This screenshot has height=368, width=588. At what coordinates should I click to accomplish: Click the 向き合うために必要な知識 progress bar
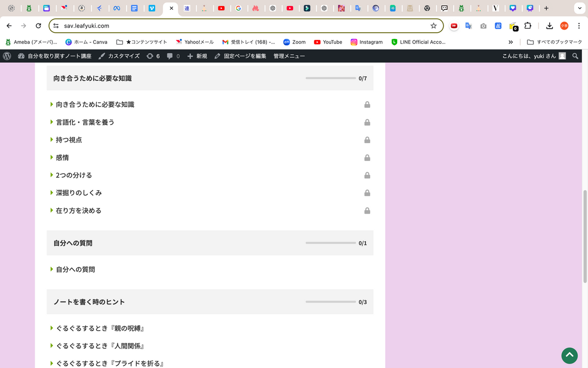pos(330,78)
